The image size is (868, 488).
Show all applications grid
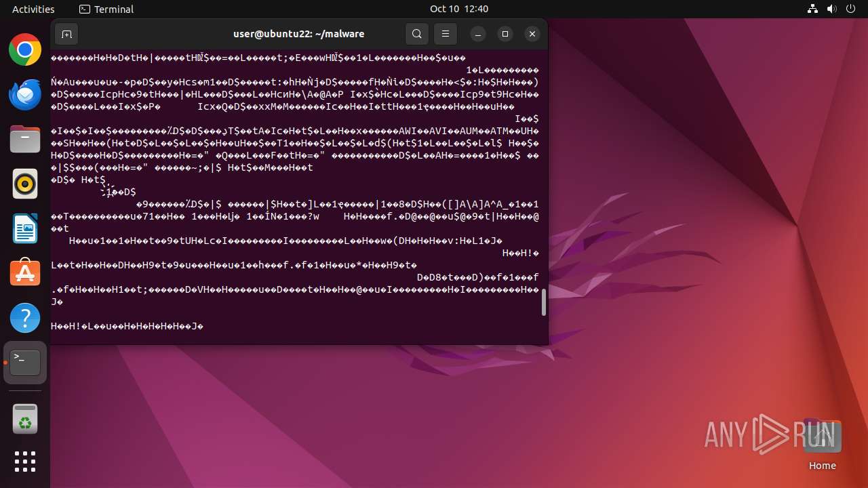click(x=25, y=462)
